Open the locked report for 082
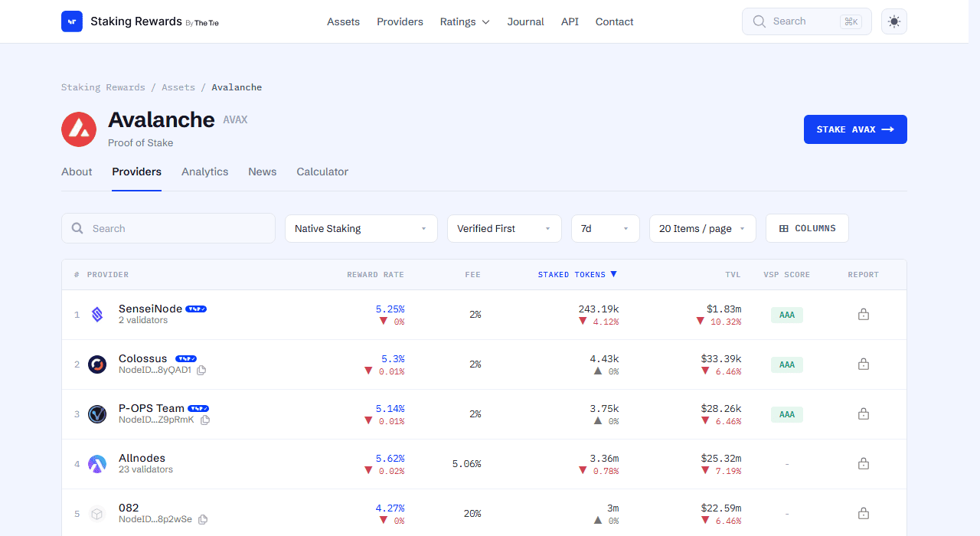The image size is (980, 536). click(864, 513)
